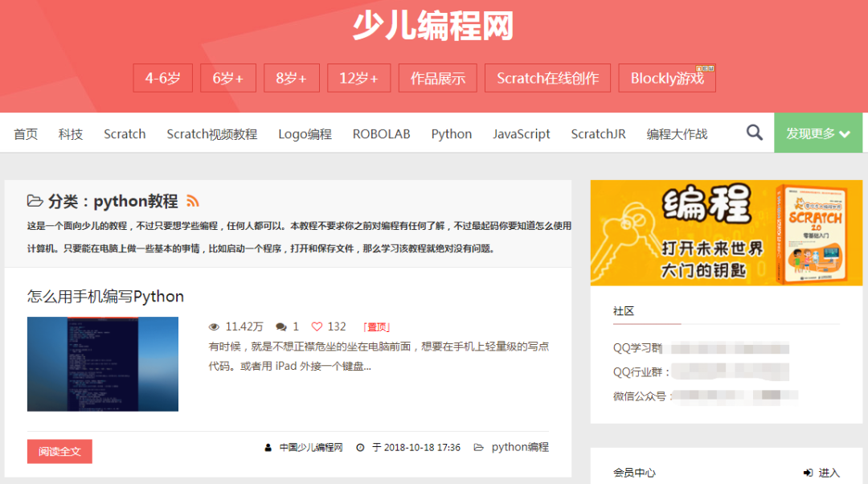Click the QQ学习群 entry
Viewport: 868px width, 484px height.
click(x=701, y=348)
